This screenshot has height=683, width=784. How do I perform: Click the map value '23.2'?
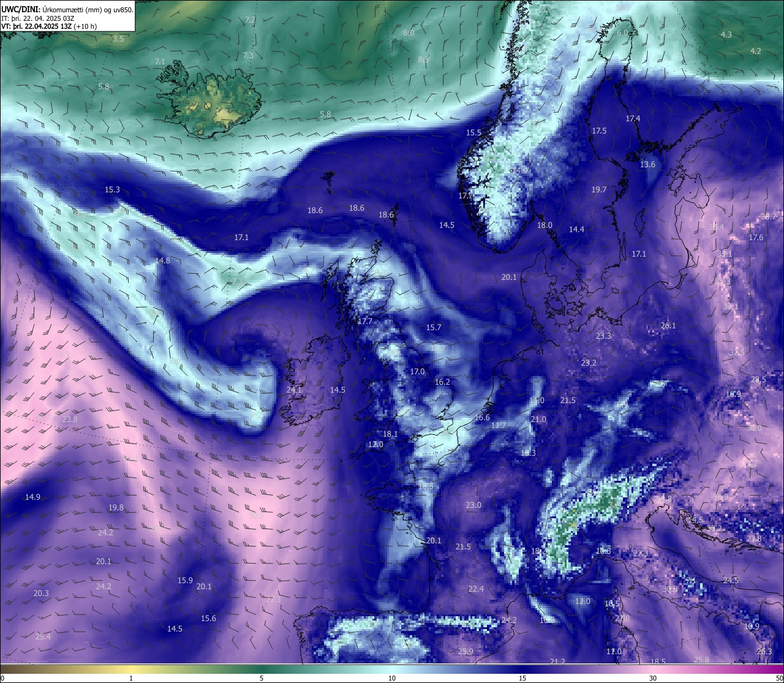[589, 363]
